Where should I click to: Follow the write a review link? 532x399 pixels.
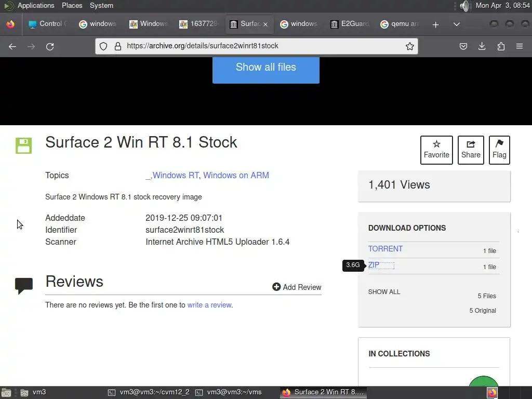[x=209, y=304]
